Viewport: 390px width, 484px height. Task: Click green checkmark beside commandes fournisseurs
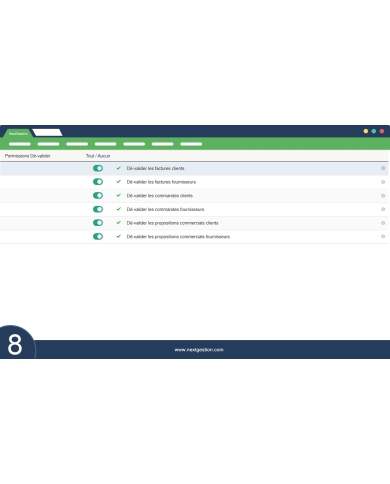click(119, 209)
